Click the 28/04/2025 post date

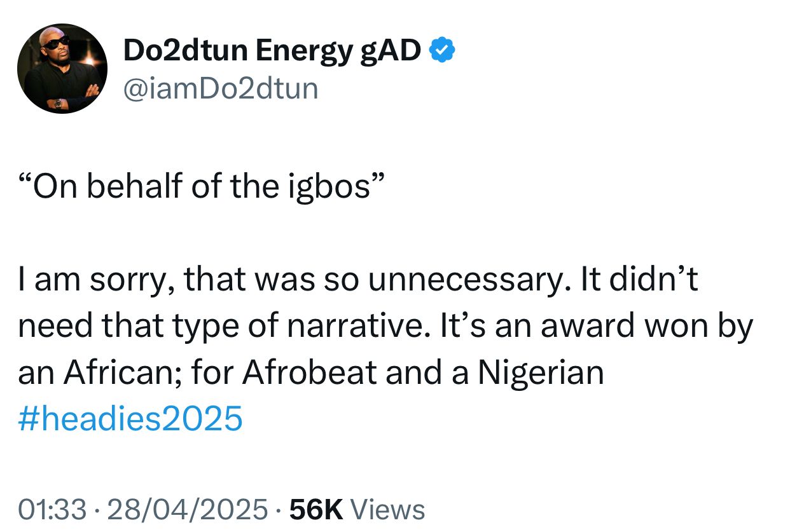pyautogui.click(x=186, y=510)
